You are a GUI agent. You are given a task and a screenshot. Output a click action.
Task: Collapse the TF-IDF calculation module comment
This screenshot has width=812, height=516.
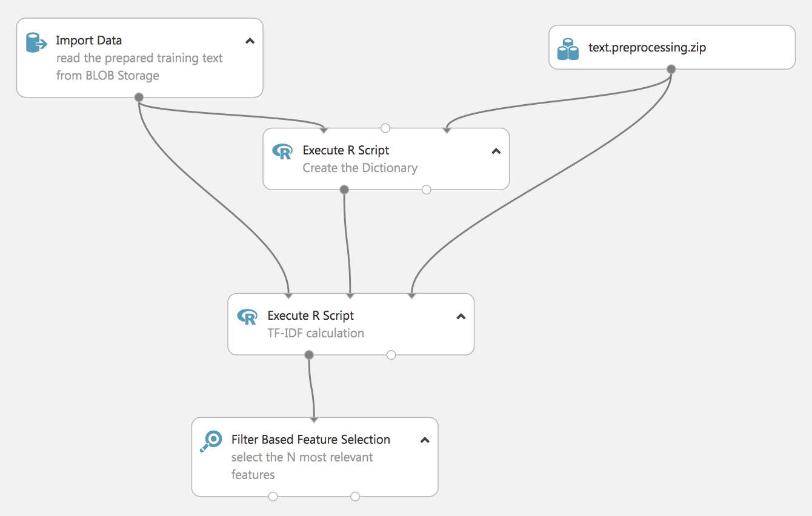click(461, 317)
